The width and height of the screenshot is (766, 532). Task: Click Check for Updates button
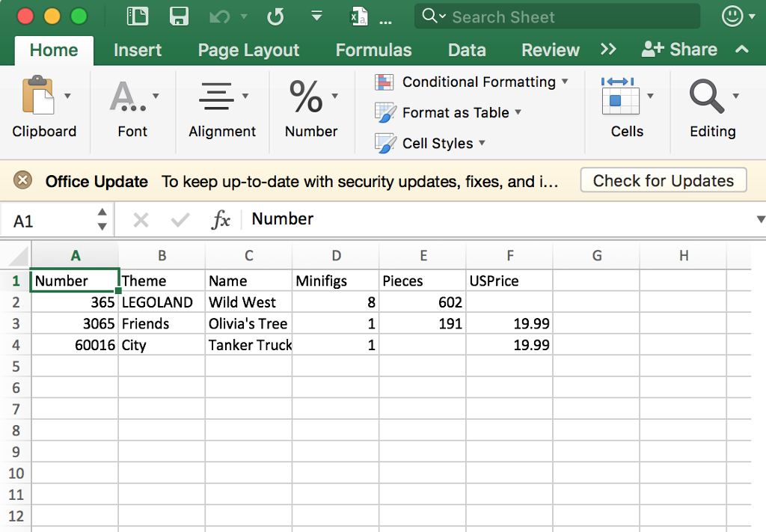pos(664,180)
